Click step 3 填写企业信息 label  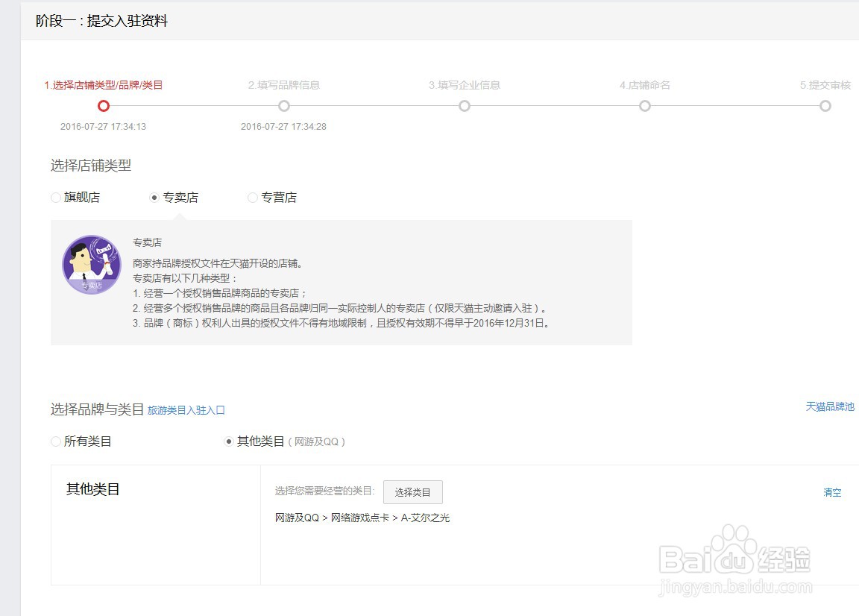point(464,85)
